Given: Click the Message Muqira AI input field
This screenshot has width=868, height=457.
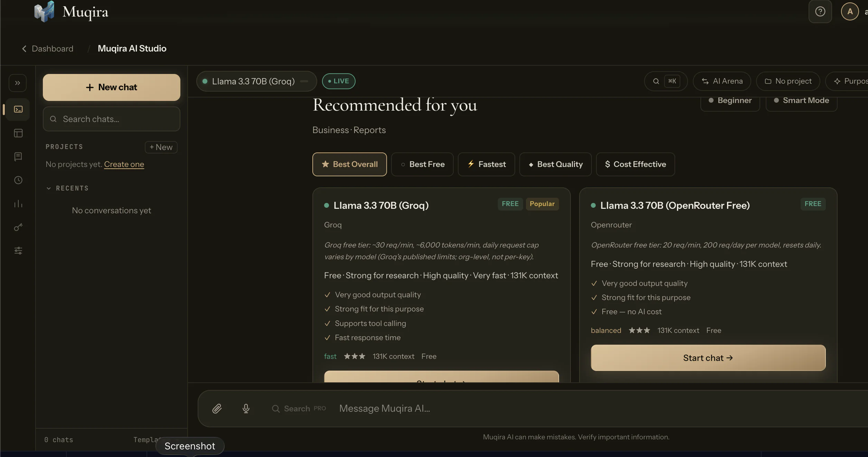Looking at the screenshot, I should (x=601, y=409).
